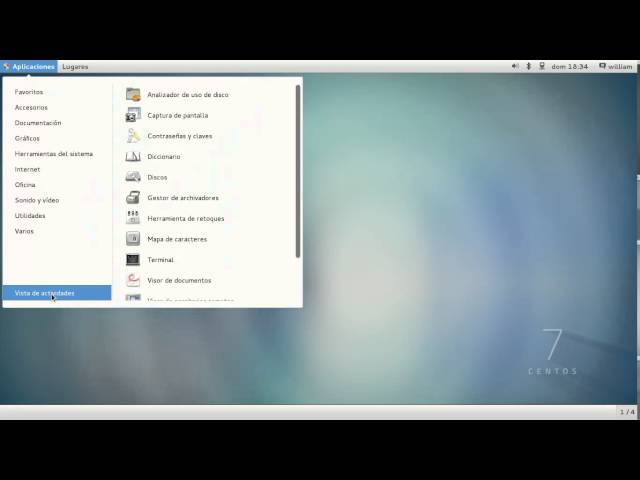Click the Discos label
The height and width of the screenshot is (480, 640).
point(157,177)
